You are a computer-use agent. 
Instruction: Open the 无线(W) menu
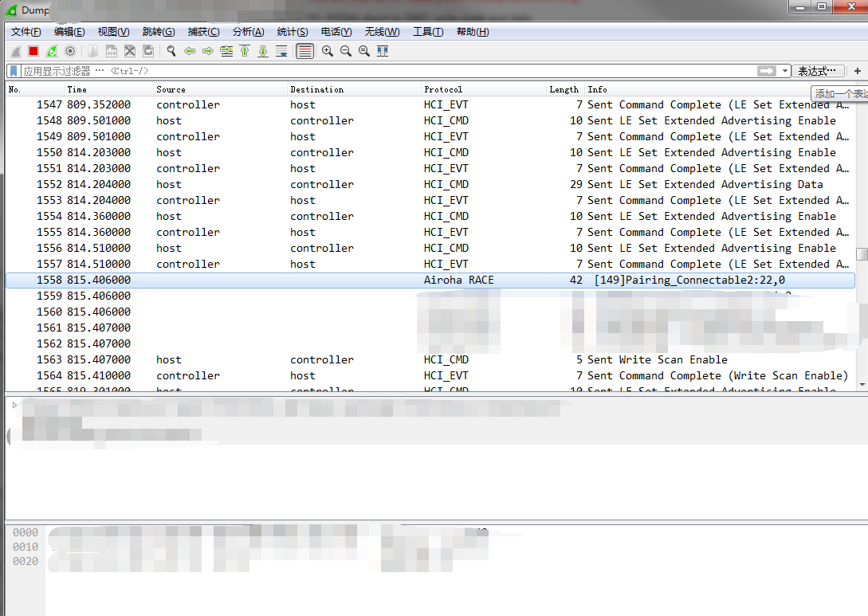click(x=382, y=32)
